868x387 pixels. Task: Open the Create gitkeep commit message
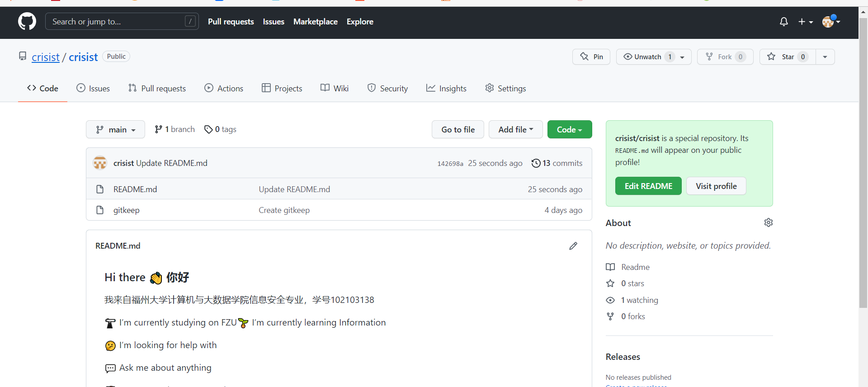[x=284, y=210]
